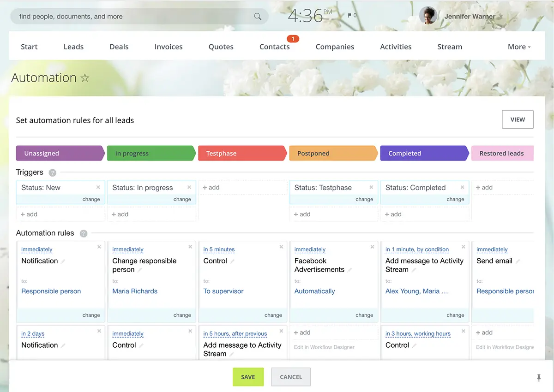This screenshot has width=554, height=392.
Task: Open Jennifer Warner user menu
Action: pos(470,16)
